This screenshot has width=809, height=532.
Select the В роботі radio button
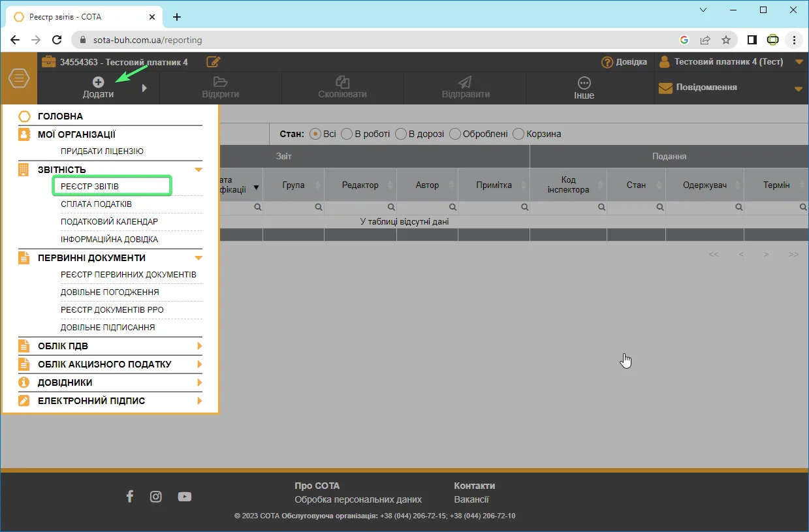347,134
